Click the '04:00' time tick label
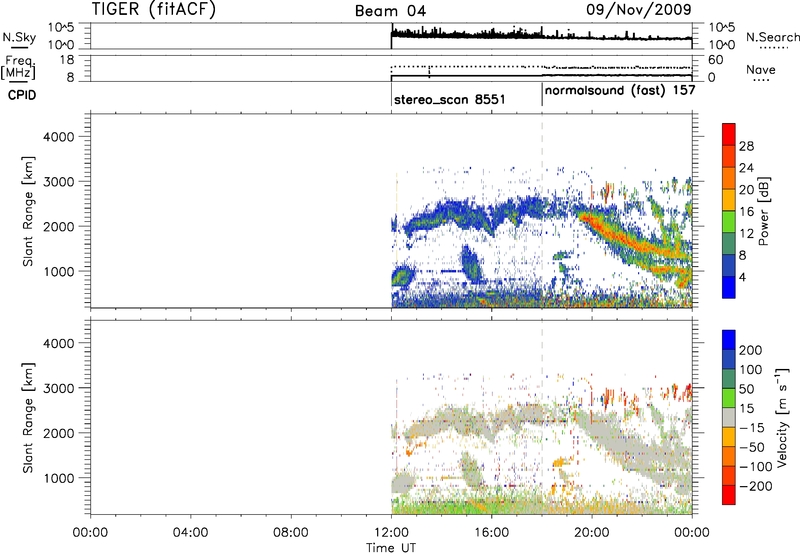 tap(191, 533)
